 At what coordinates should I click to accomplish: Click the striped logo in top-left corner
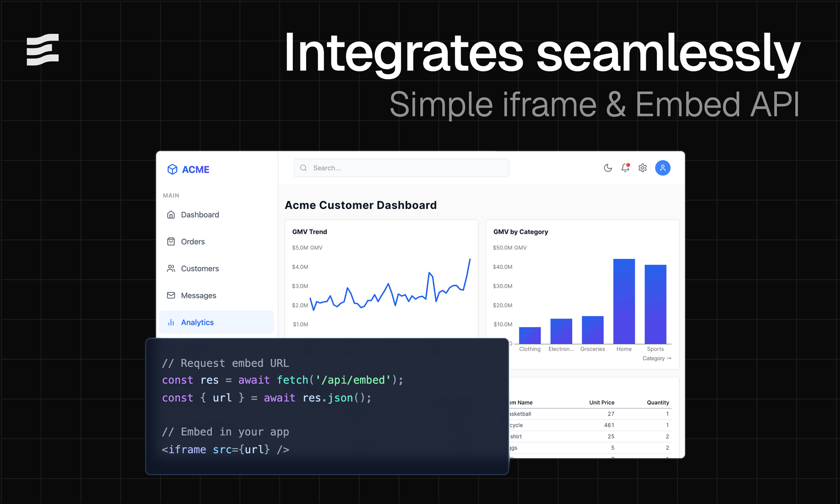(x=43, y=50)
